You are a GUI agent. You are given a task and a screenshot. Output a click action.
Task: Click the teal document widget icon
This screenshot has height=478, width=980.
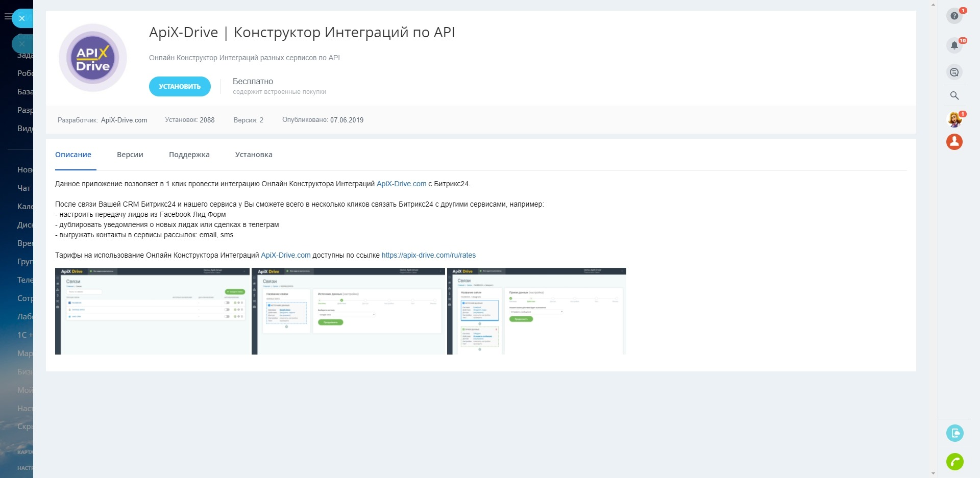954,433
